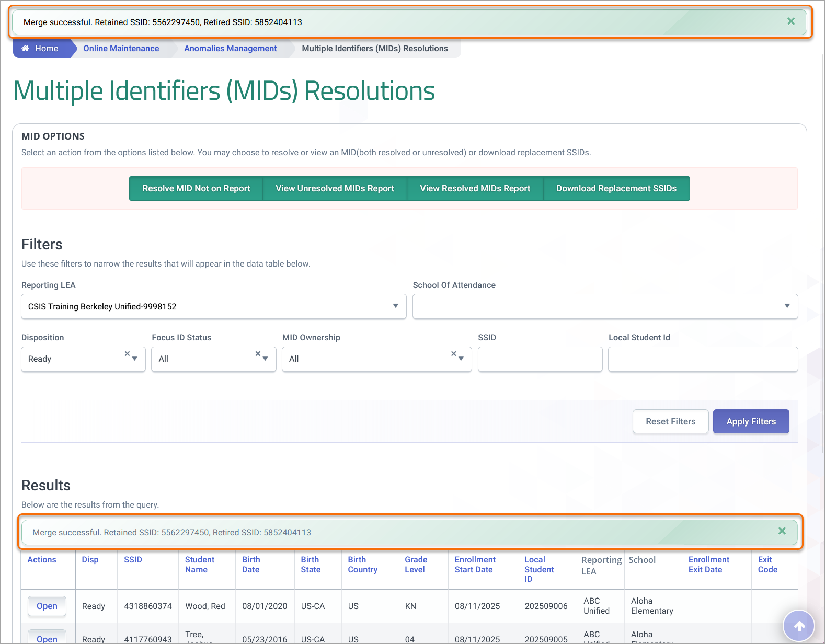Viewport: 825px width, 644px height.
Task: Sort by Exit Code column
Action: click(768, 565)
